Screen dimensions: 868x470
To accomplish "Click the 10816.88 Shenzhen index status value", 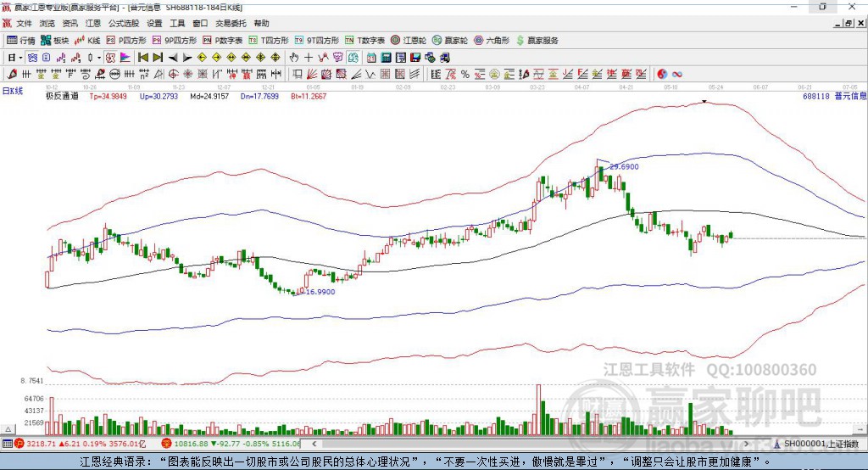I will point(191,444).
